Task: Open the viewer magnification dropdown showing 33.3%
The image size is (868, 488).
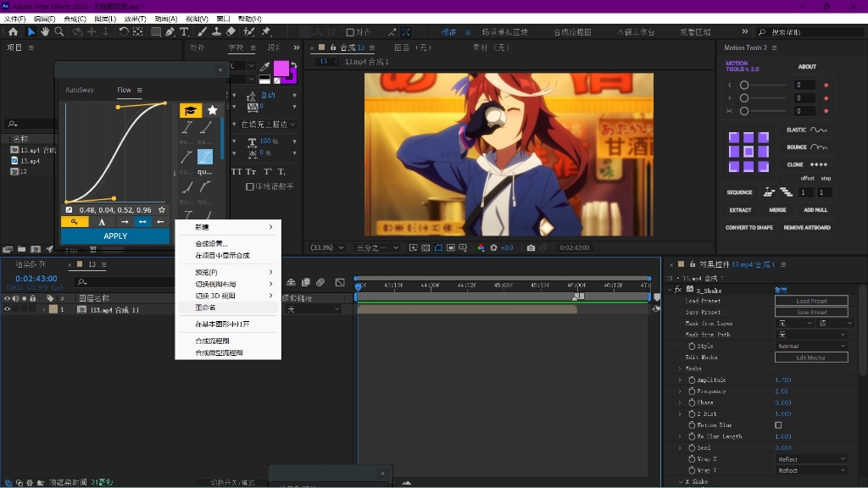Action: [x=326, y=248]
